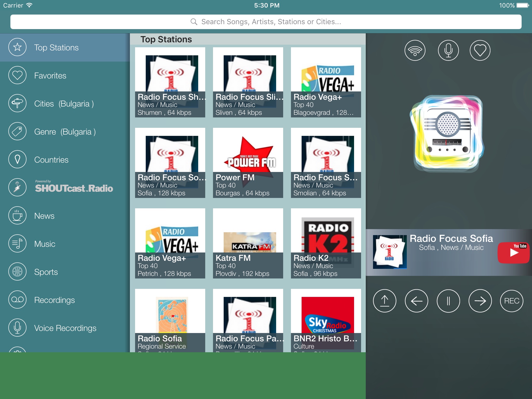Select the News category
532x399 pixels.
44,216
